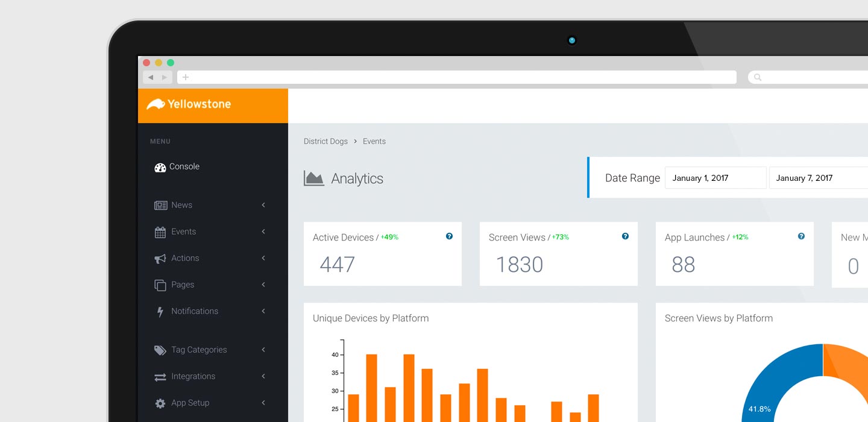The height and width of the screenshot is (422, 868).
Task: Click the MENU sidebar heading
Action: pos(160,142)
